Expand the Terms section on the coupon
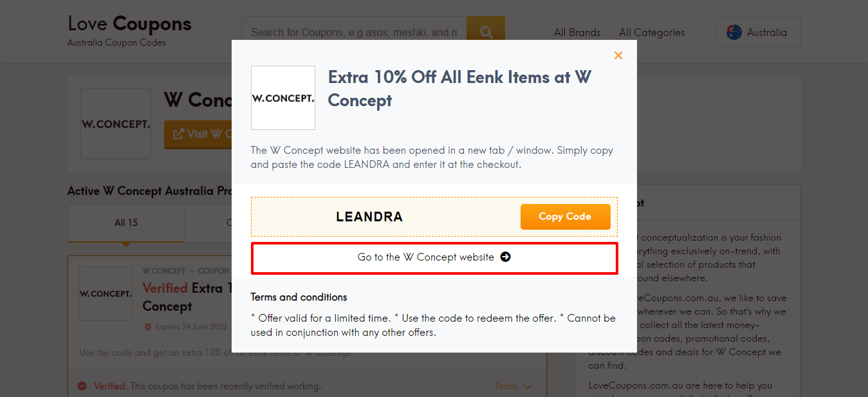 tap(513, 386)
